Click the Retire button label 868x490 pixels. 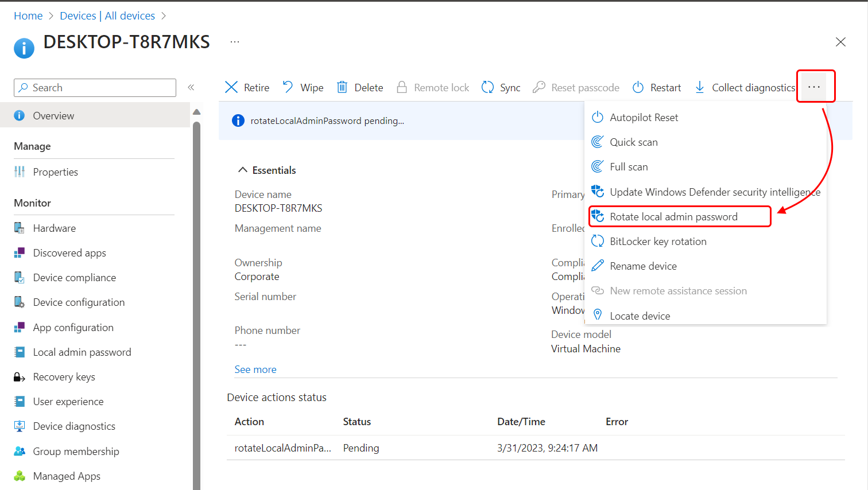pyautogui.click(x=257, y=87)
